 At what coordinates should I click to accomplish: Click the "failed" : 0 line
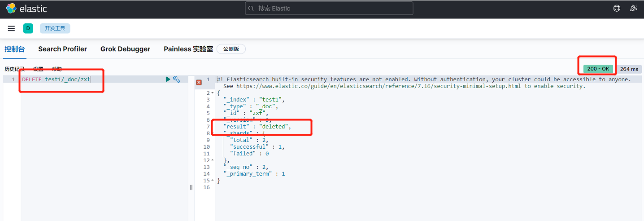coord(249,154)
